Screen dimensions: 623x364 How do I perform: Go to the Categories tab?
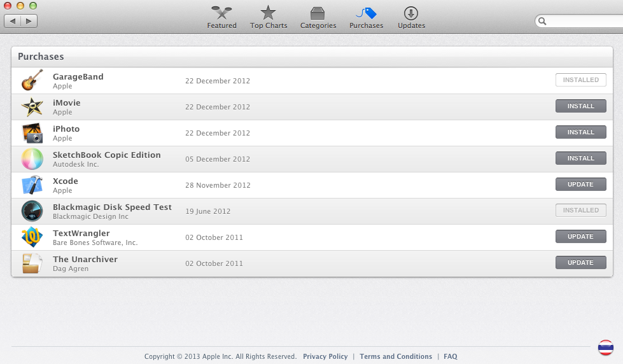(318, 18)
